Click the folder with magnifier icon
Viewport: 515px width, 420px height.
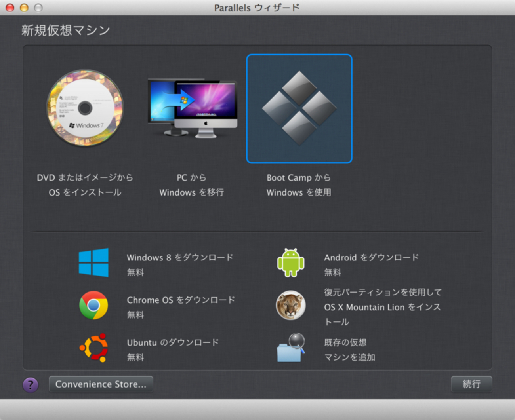[291, 348]
